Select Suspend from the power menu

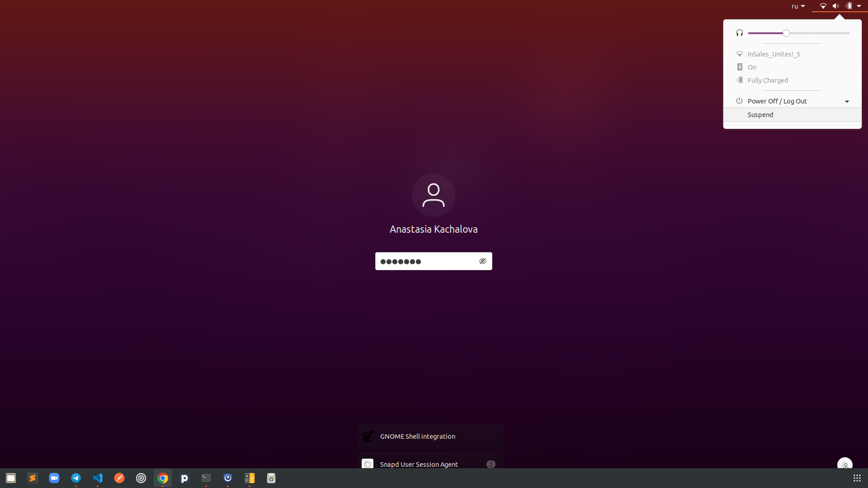tap(792, 115)
